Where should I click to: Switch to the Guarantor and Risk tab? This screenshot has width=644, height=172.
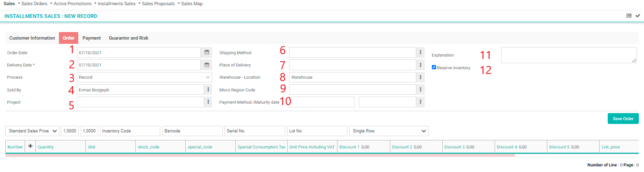pos(129,38)
